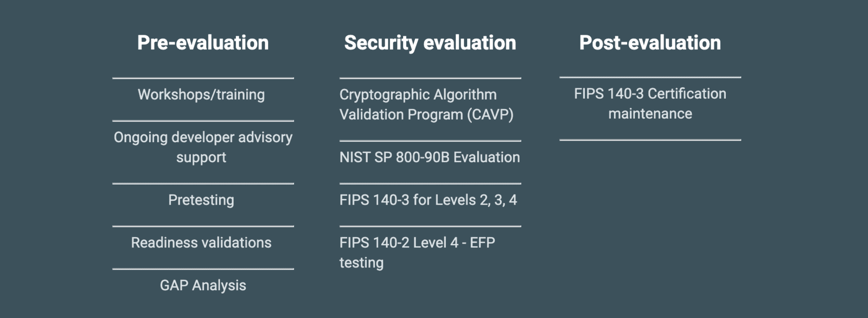Click the word 'support' under Ongoing developer advisory

point(201,158)
